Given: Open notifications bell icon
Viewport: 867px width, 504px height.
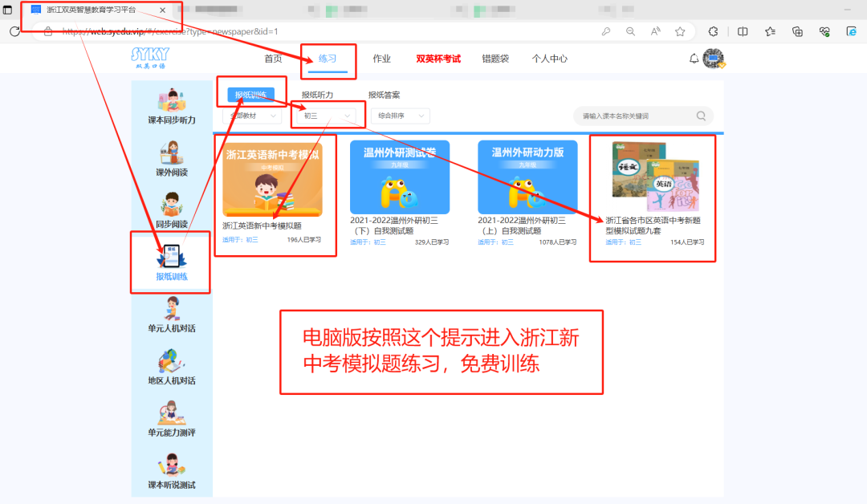Looking at the screenshot, I should (694, 58).
